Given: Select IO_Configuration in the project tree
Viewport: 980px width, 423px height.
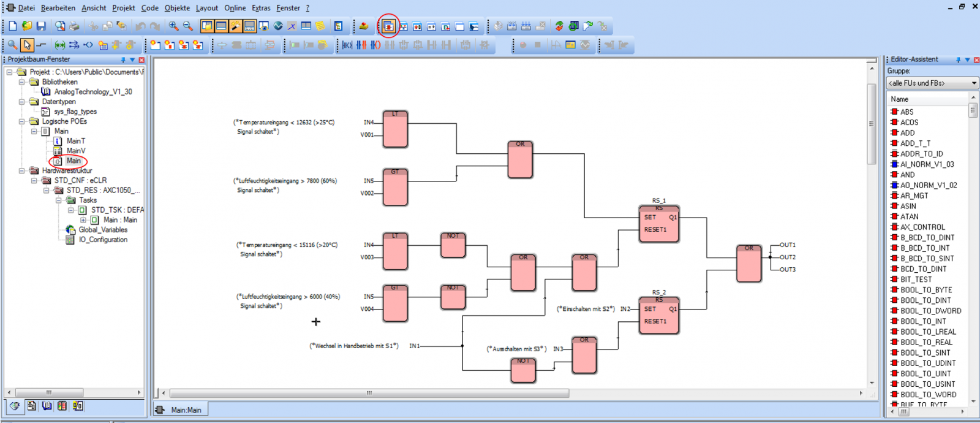Looking at the screenshot, I should [x=103, y=240].
